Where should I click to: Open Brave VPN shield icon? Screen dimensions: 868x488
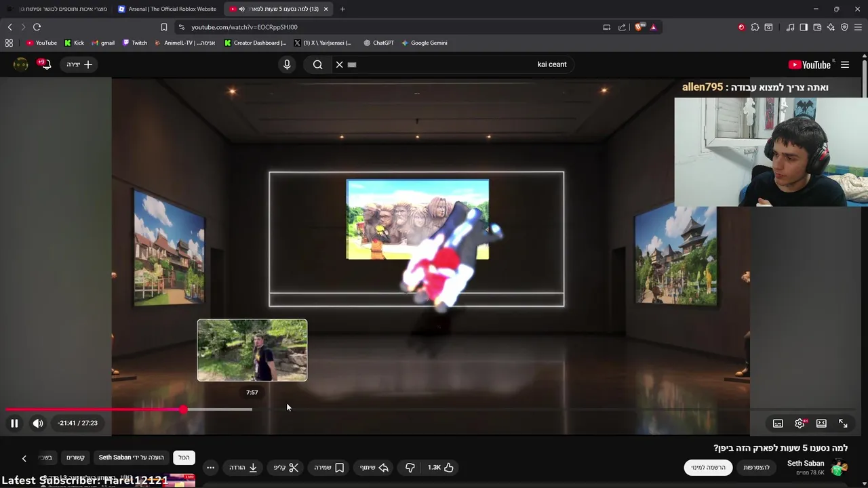[844, 27]
